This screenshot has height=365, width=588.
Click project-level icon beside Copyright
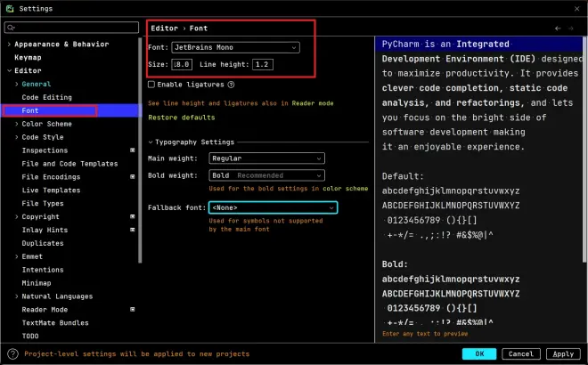(x=133, y=216)
